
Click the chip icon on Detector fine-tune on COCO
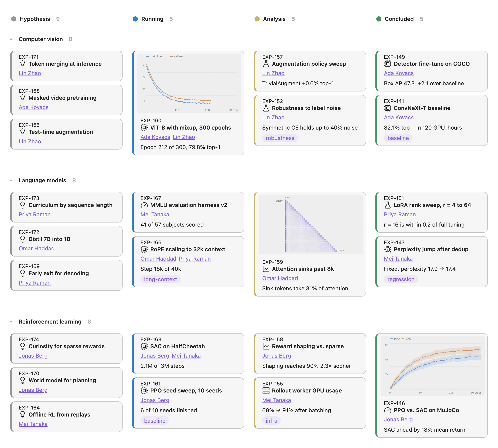tap(387, 64)
